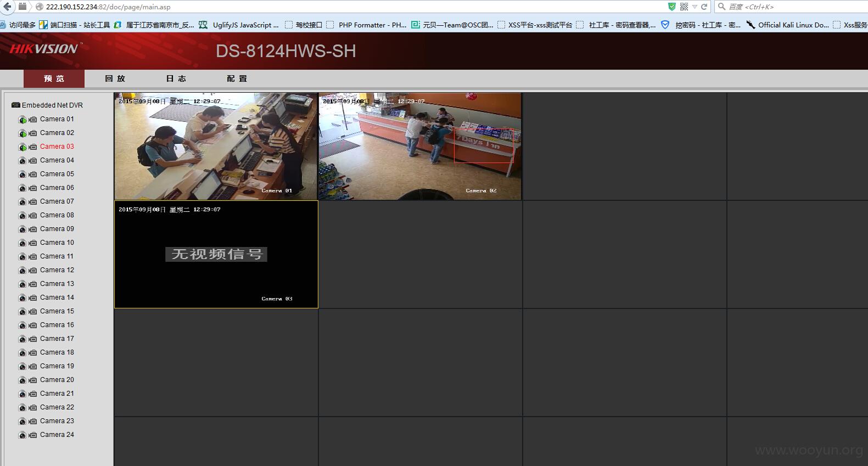
Task: Select the Camera 01 live video pane
Action: [x=216, y=146]
